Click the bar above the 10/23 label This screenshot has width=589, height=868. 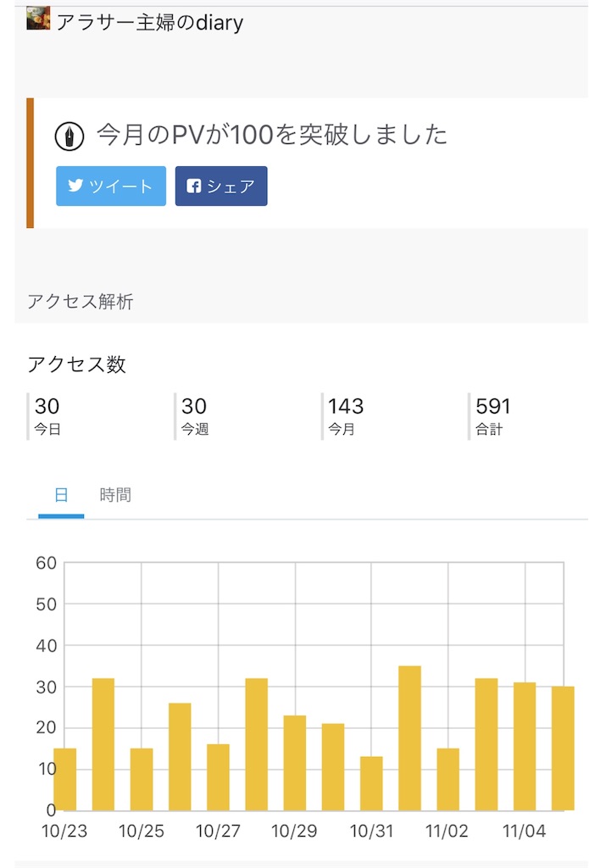click(x=64, y=780)
